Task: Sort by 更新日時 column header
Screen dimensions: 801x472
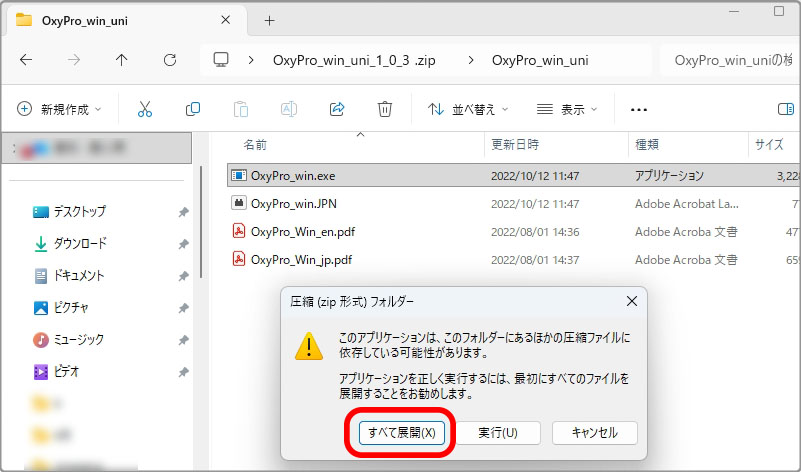Action: [515, 145]
